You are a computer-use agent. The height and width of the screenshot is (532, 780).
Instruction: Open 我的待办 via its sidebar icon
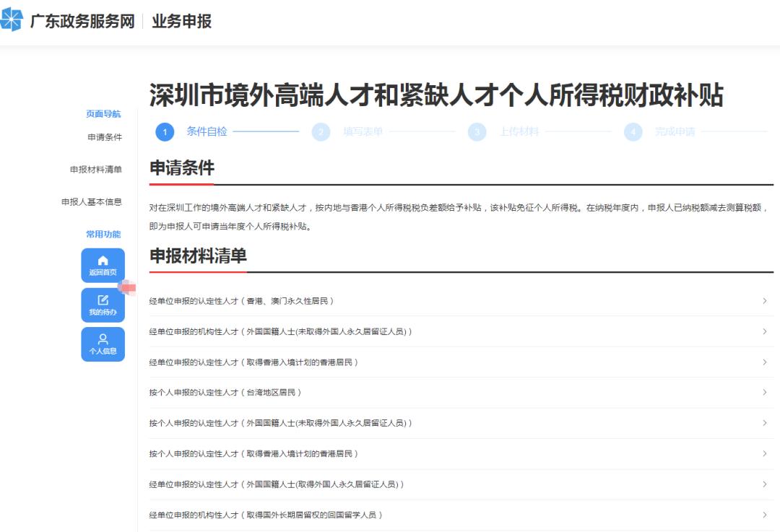click(x=103, y=303)
